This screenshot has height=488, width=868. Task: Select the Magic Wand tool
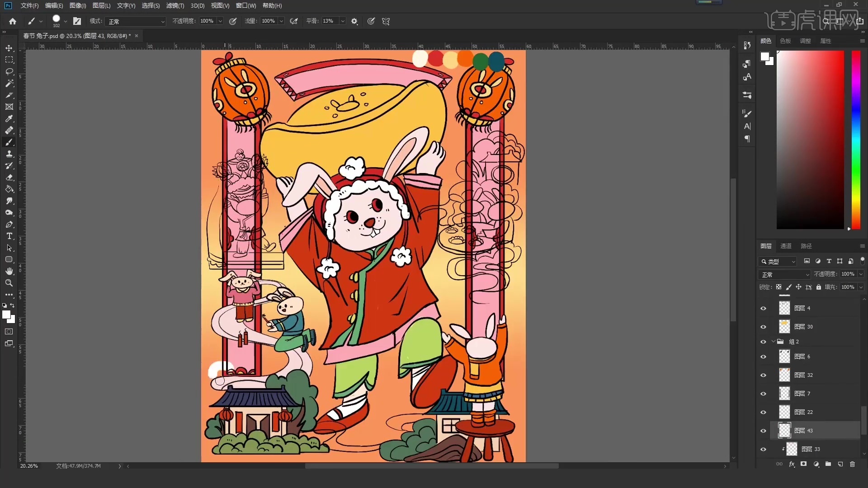pyautogui.click(x=9, y=83)
